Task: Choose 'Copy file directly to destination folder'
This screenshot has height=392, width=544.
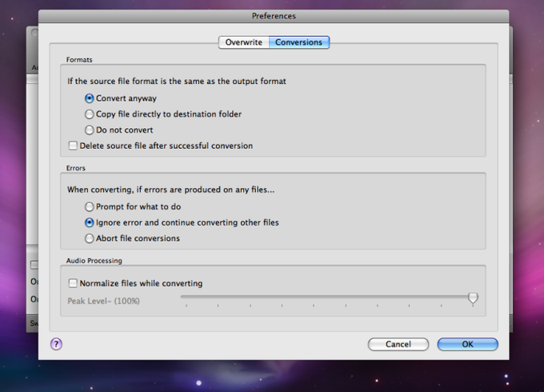Action: point(90,114)
